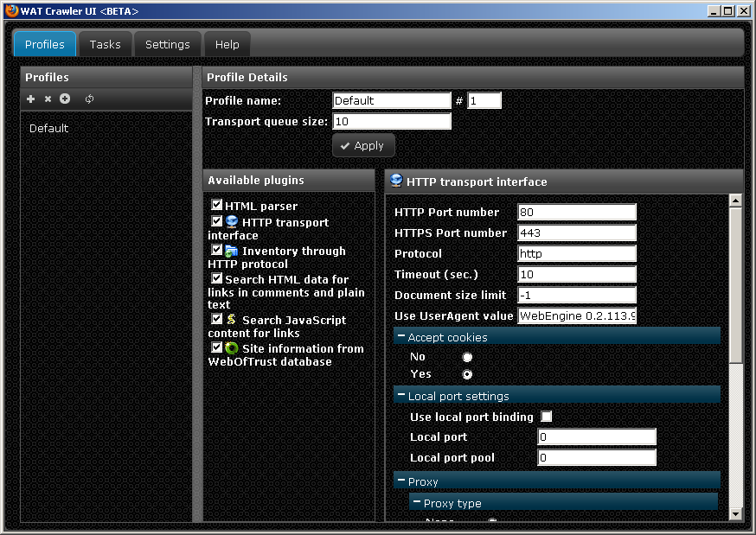
Task: Click the globe icon in HTTP transport interface header
Action: [x=396, y=181]
